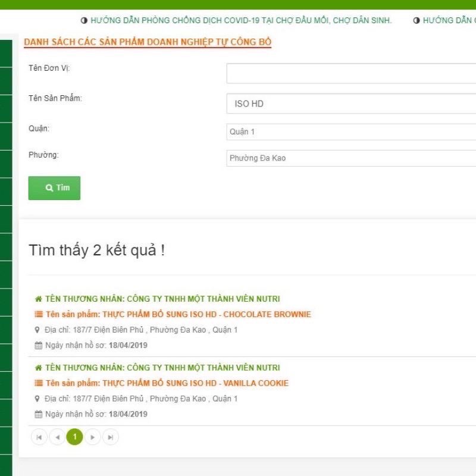The height and width of the screenshot is (476, 476).
Task: Go to first page pagination icon
Action: click(x=39, y=437)
